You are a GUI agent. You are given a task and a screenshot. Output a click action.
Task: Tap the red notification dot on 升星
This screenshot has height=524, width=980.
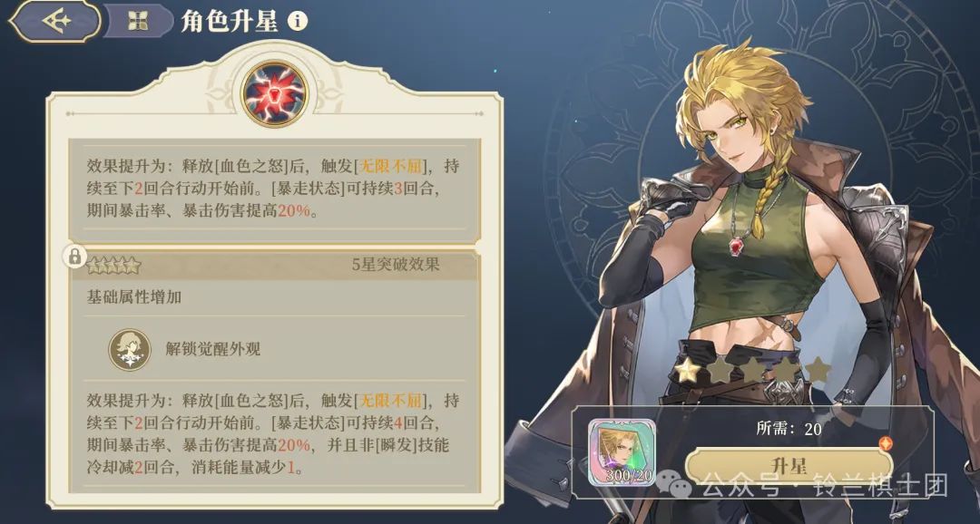point(885,444)
